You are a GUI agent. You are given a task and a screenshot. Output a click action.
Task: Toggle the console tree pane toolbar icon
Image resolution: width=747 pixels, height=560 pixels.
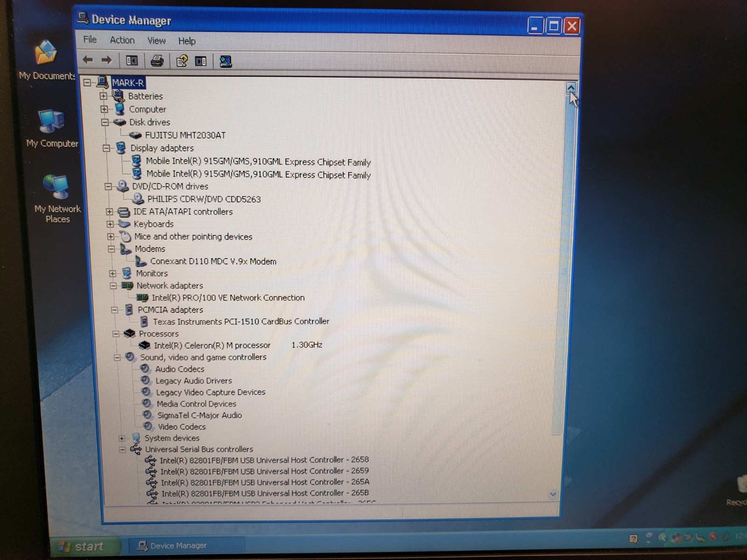132,61
